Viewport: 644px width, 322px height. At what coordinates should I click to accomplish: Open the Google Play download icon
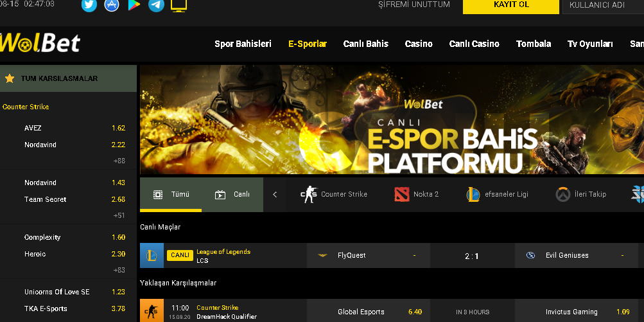pyautogui.click(x=134, y=4)
